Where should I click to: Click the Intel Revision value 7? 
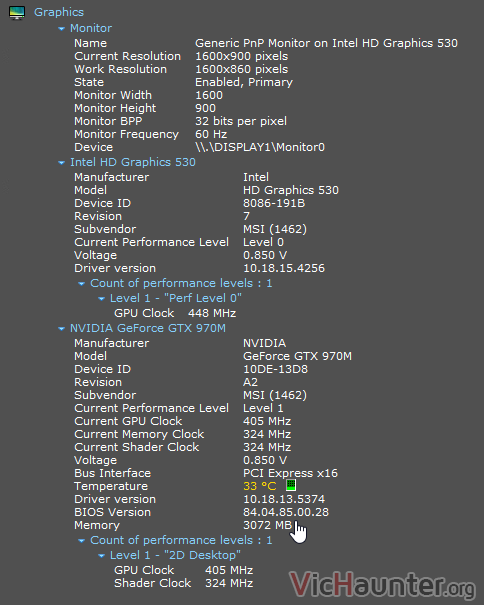point(246,216)
